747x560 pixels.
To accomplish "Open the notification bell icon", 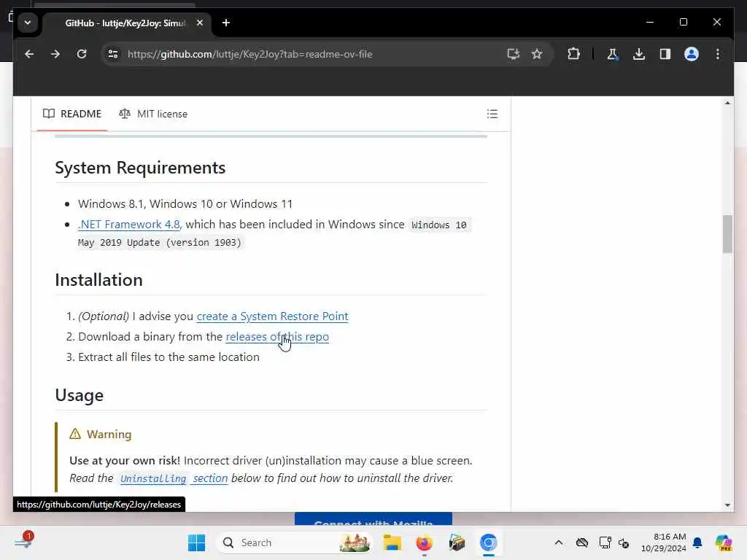I will pyautogui.click(x=697, y=542).
